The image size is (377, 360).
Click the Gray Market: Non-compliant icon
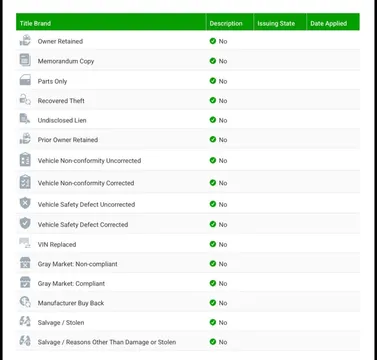click(x=25, y=263)
